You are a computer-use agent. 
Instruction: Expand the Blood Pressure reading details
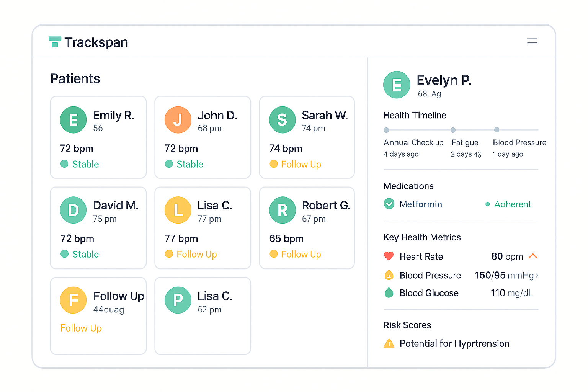click(x=538, y=275)
